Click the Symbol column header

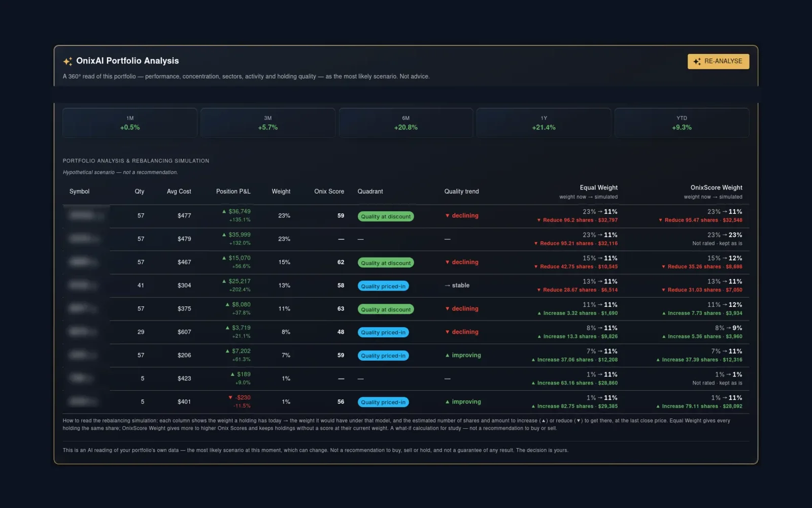pyautogui.click(x=79, y=192)
